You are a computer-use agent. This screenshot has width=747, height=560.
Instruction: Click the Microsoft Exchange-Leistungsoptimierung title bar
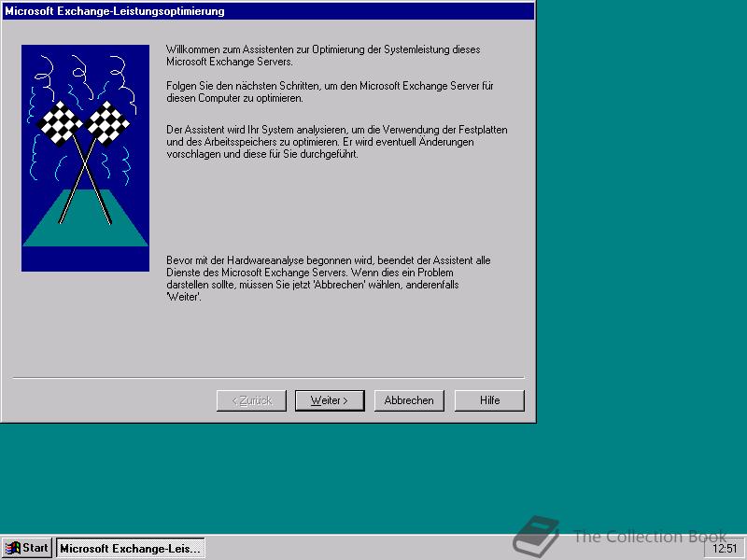(x=268, y=11)
